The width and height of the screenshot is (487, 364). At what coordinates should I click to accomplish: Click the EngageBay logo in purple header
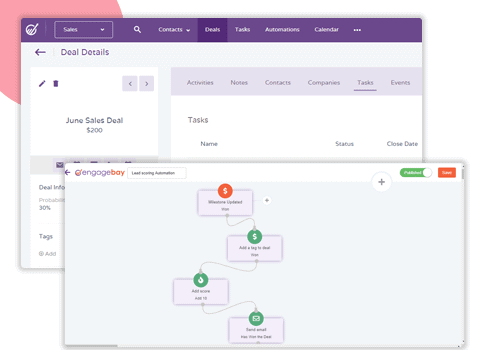32,30
